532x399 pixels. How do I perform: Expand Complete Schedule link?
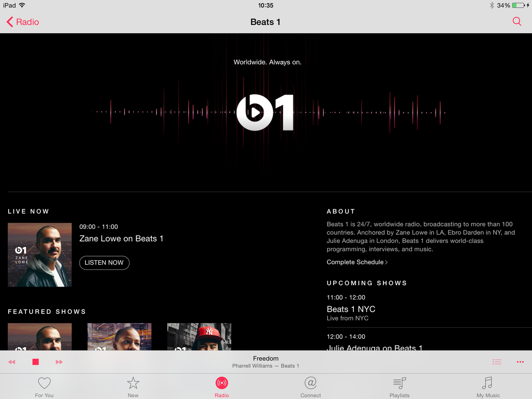pos(357,262)
